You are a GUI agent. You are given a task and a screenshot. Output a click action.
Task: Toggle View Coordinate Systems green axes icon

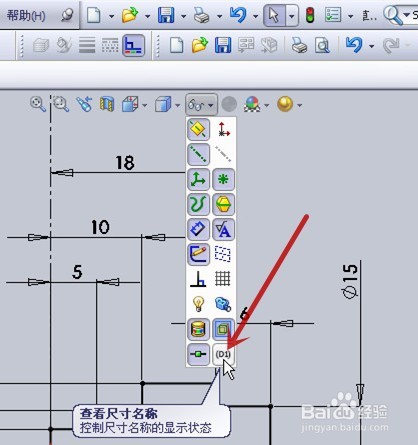(x=199, y=179)
